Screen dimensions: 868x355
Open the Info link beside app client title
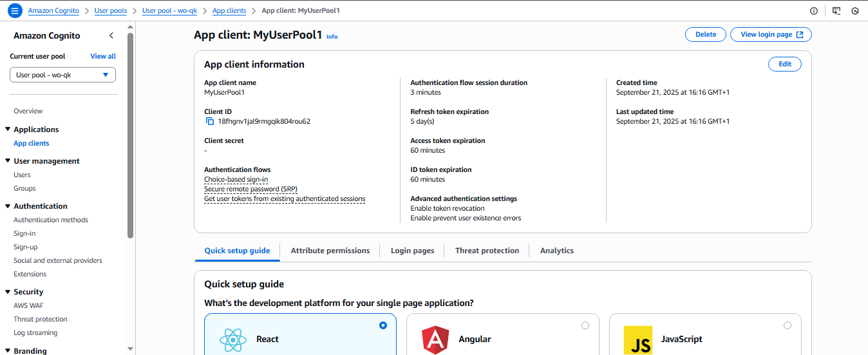pyautogui.click(x=332, y=37)
